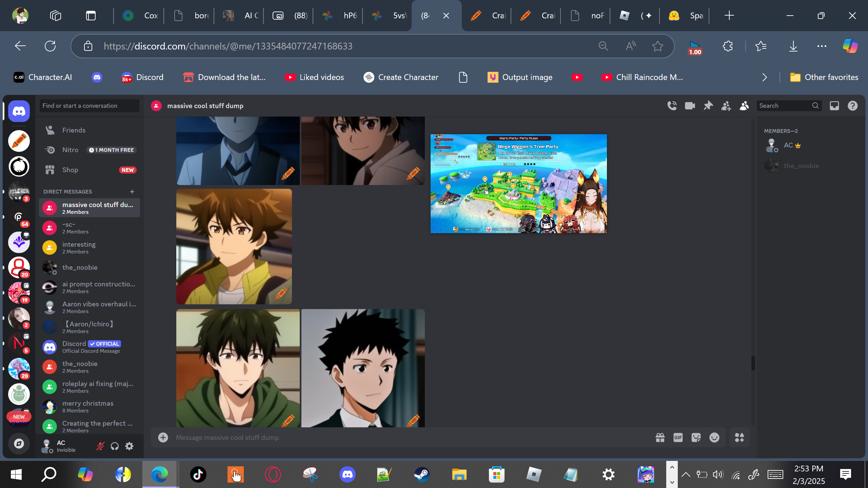Open the GIF picker
The width and height of the screenshot is (868, 488).
(x=678, y=438)
